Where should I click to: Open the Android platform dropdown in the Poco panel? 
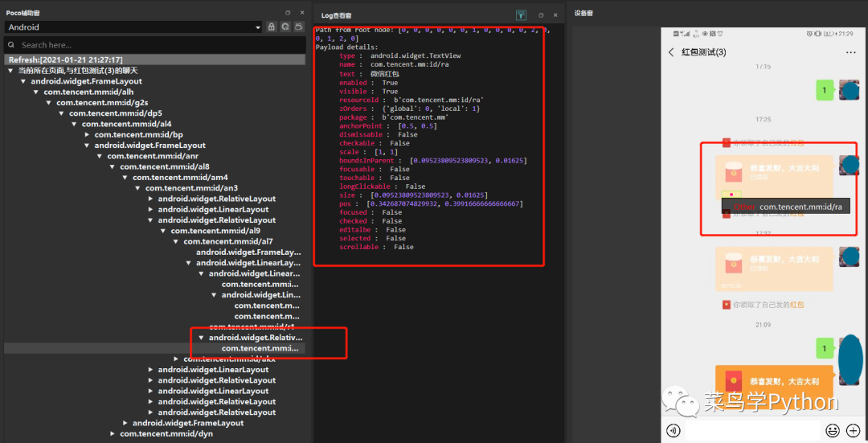(133, 27)
